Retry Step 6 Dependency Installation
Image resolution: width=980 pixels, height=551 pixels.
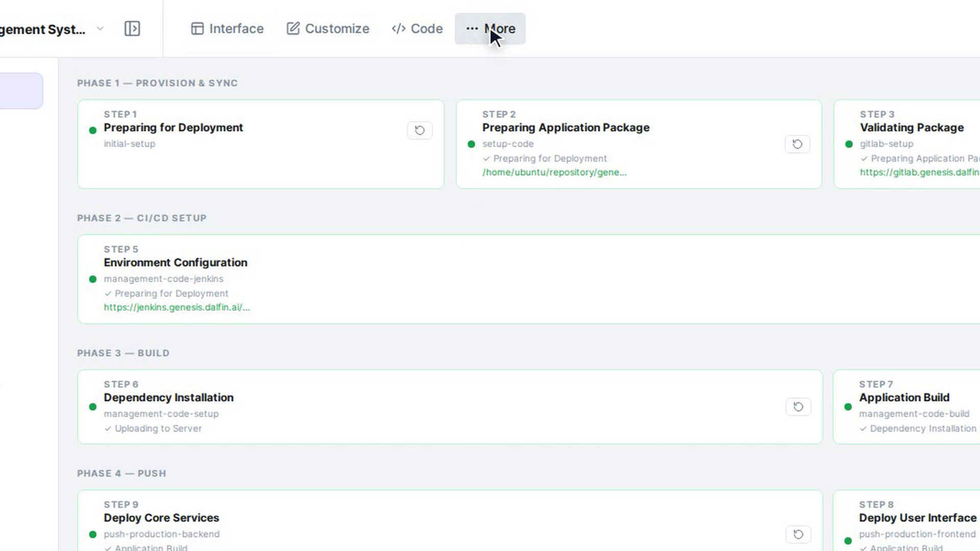[798, 407]
